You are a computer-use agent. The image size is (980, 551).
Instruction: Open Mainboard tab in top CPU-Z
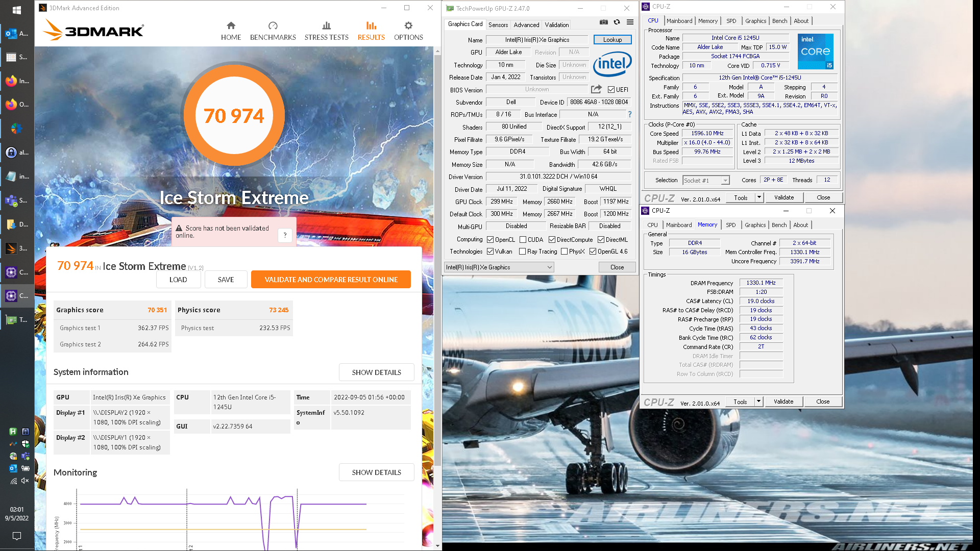[x=679, y=21]
